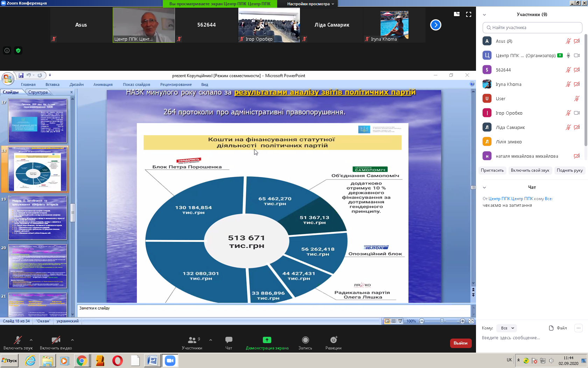Show next video participants arrow
Viewport: 588px width, 368px height.
[436, 25]
